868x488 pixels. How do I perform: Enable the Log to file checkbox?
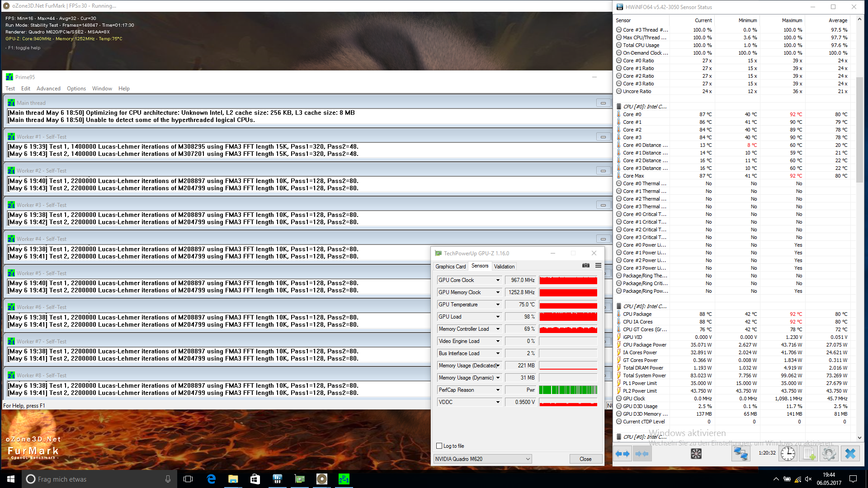coord(439,446)
